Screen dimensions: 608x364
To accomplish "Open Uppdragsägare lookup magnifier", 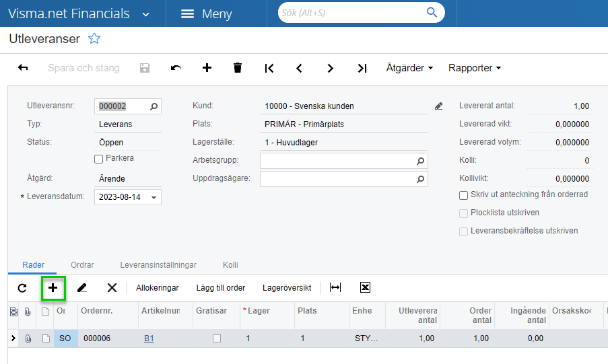I will point(420,179).
